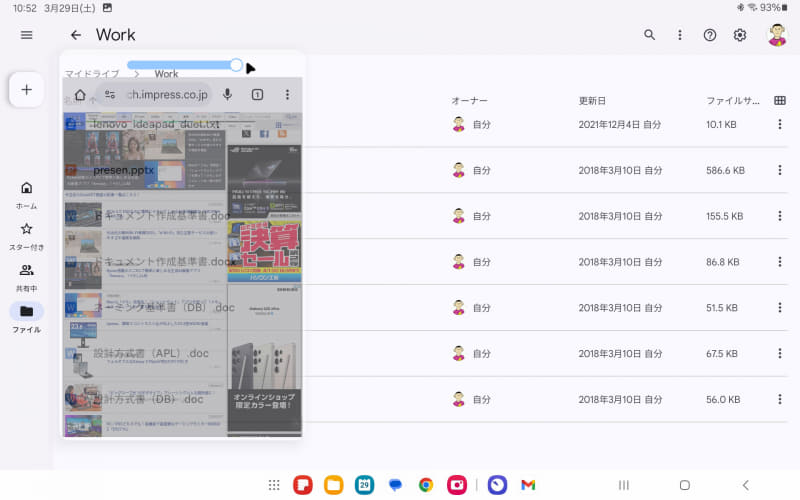
Task: Open Drive search with the magnifier icon
Action: pos(649,35)
